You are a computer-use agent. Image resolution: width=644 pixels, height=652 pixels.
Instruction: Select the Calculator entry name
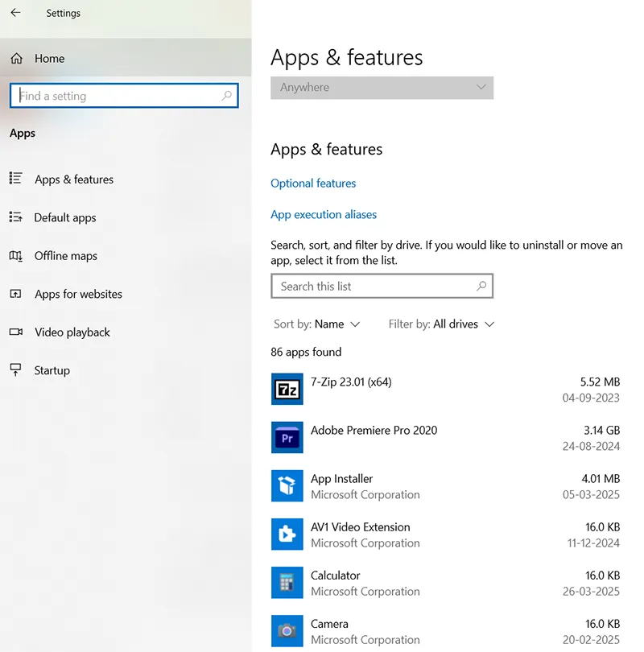pyautogui.click(x=335, y=576)
